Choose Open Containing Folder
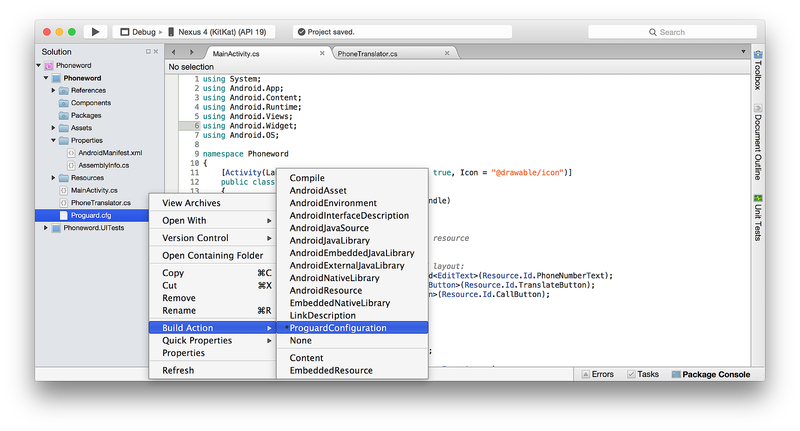 click(x=212, y=256)
